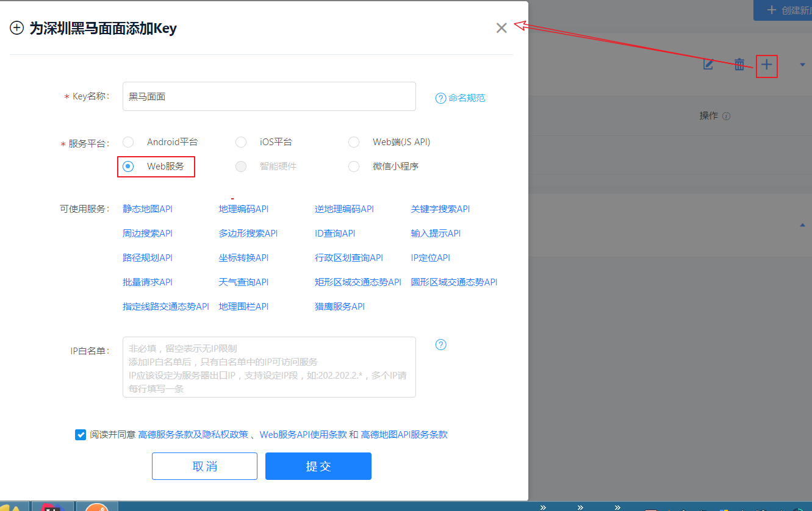
Task: Select the Android平台 radio button
Action: pos(128,142)
